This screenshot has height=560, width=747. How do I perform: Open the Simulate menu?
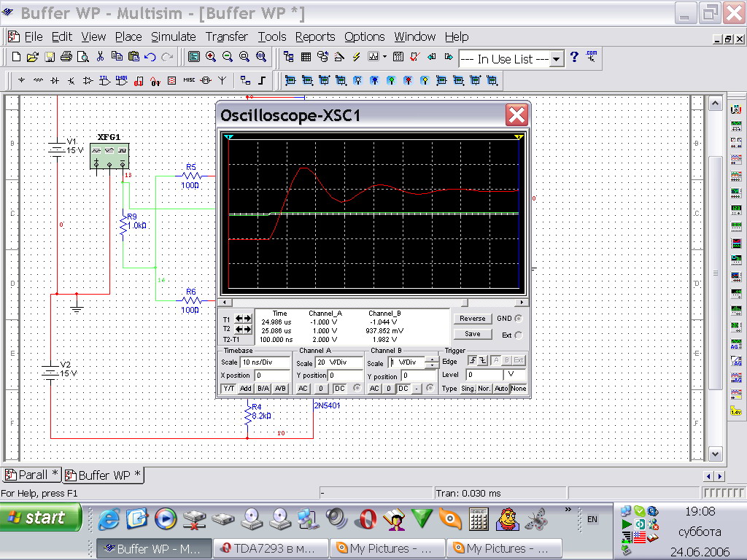click(174, 36)
